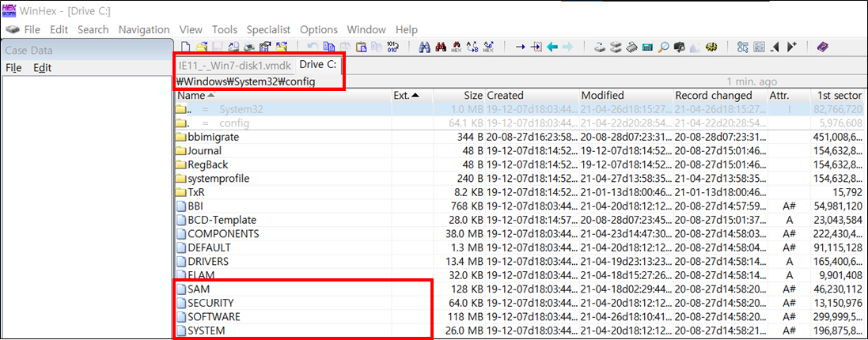Click the Open file folder icon
Image resolution: width=868 pixels, height=340 pixels.
[202, 47]
